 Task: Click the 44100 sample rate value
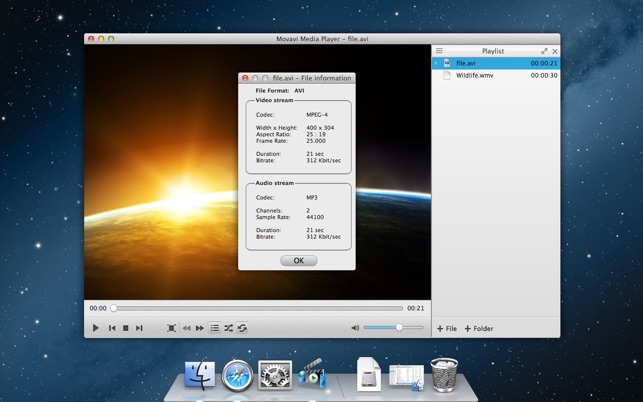click(x=315, y=217)
